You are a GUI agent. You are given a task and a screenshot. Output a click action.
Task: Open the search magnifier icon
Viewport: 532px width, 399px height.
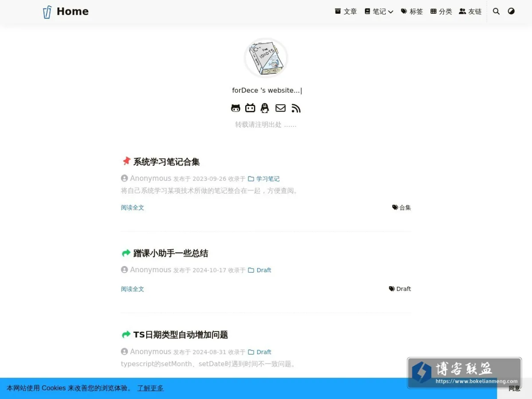pyautogui.click(x=496, y=12)
